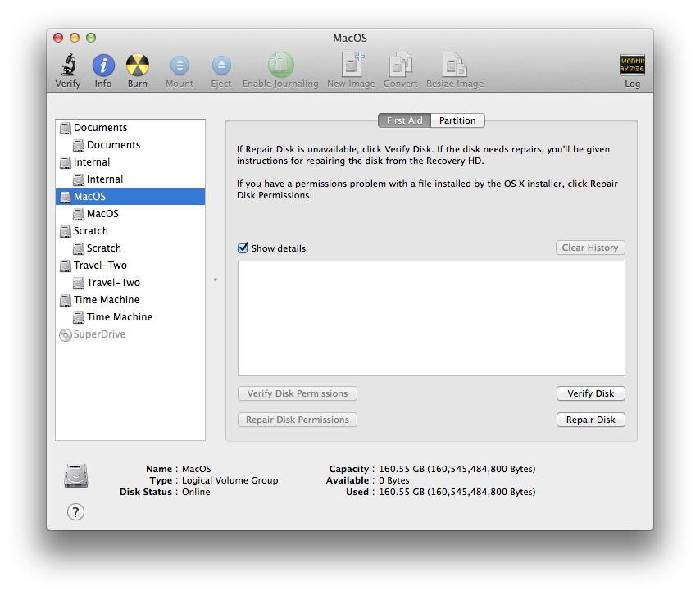
Task: Click the disk icon beside Name details
Action: click(76, 476)
